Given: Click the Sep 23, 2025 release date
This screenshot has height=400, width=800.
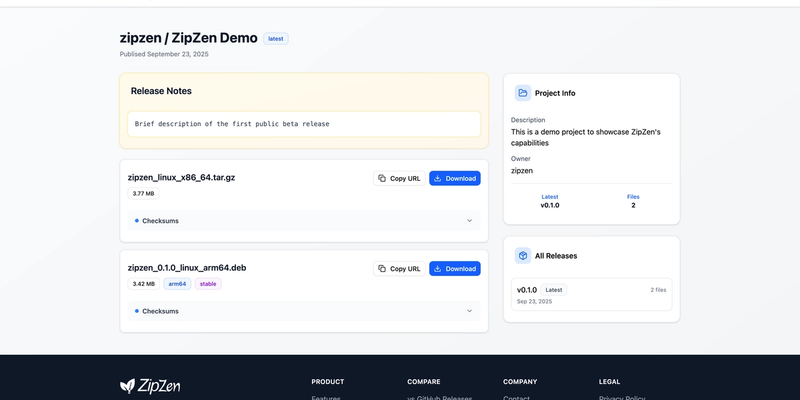Looking at the screenshot, I should tap(534, 302).
